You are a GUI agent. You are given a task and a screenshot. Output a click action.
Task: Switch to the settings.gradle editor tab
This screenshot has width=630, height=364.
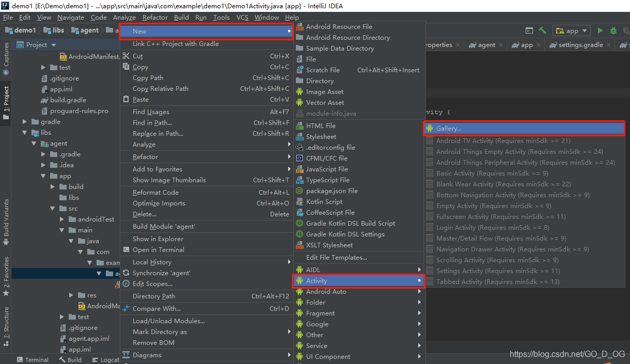576,45
